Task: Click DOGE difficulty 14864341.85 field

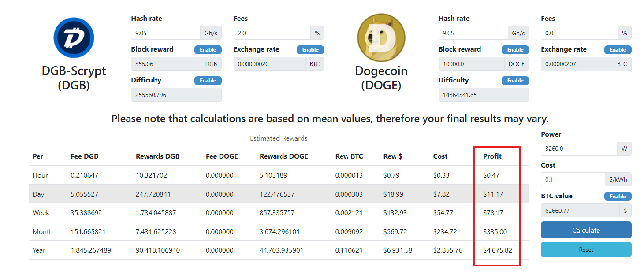Action: 484,95
